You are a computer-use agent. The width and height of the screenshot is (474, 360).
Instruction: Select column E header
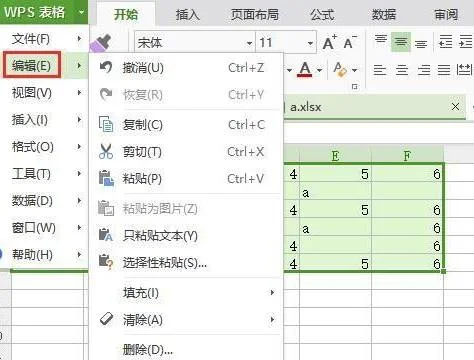point(335,155)
